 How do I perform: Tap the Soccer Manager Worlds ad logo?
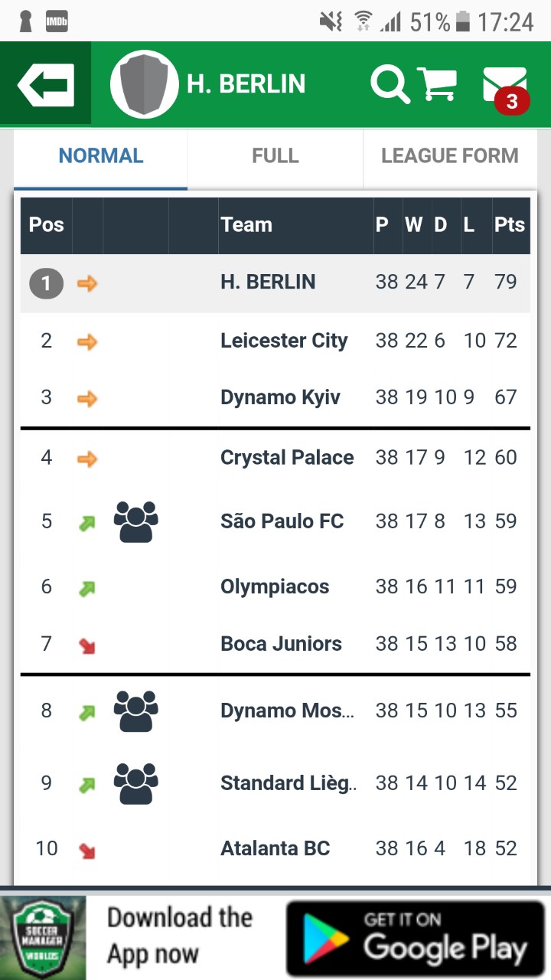point(43,938)
